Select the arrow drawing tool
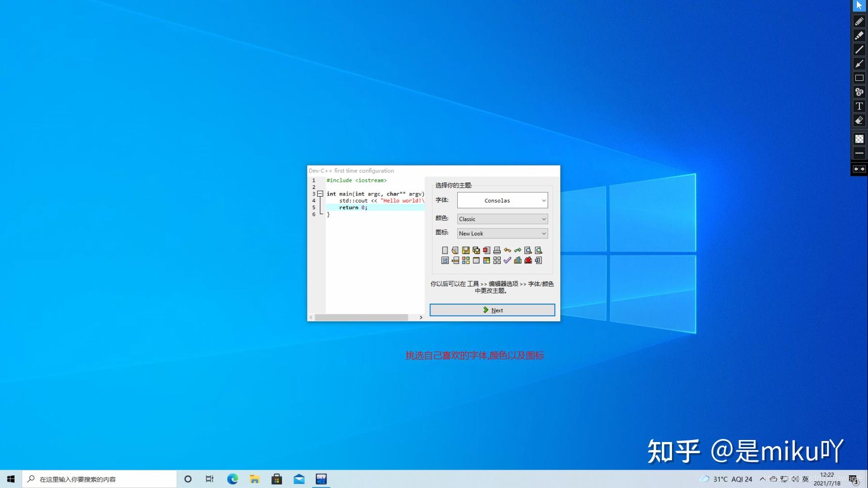 pos(859,64)
